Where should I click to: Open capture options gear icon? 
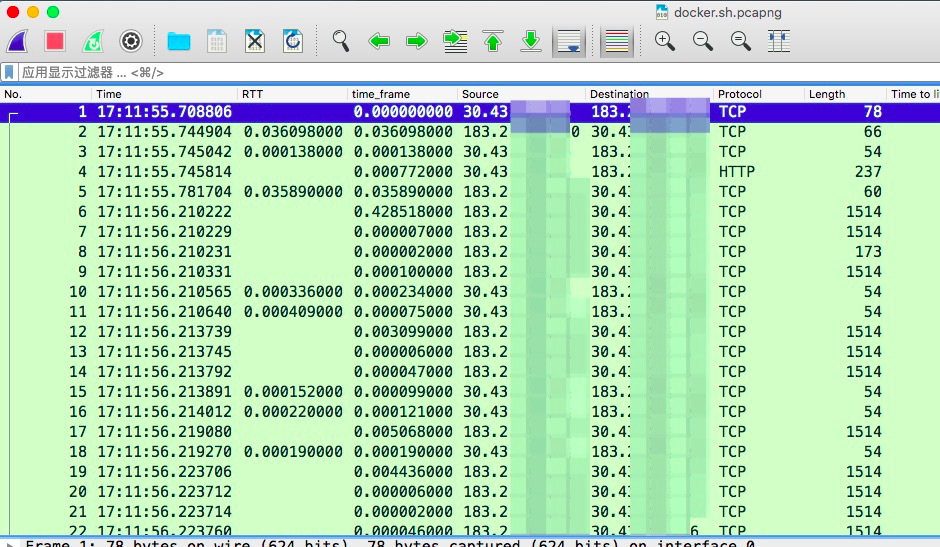pos(131,41)
